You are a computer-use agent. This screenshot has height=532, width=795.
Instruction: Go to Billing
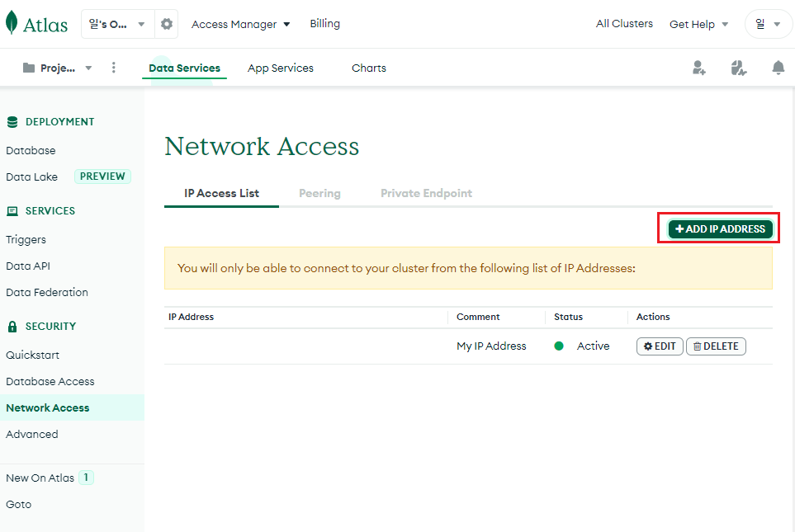(x=325, y=24)
